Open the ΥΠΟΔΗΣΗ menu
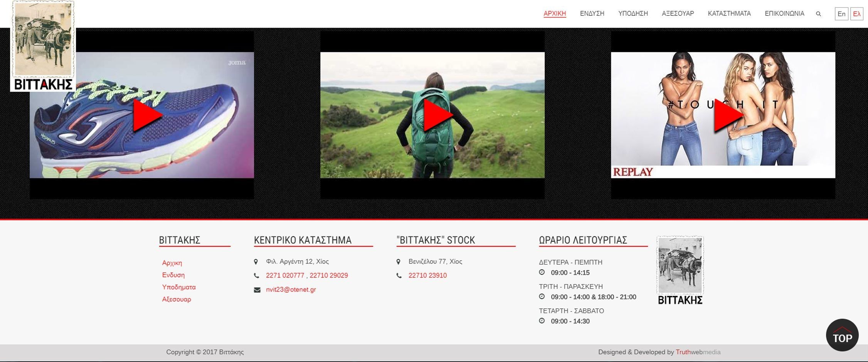 tap(633, 13)
